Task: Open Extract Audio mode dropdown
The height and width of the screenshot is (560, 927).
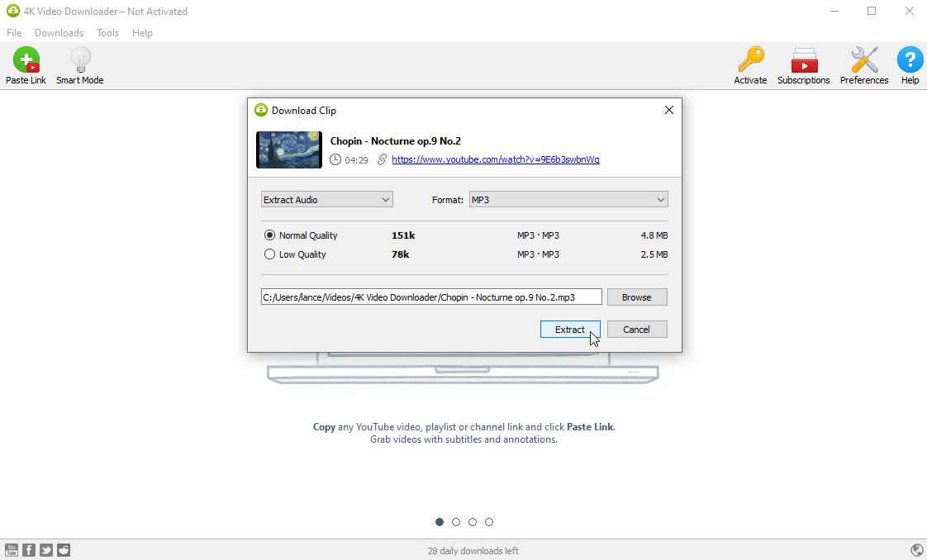Action: pyautogui.click(x=327, y=200)
